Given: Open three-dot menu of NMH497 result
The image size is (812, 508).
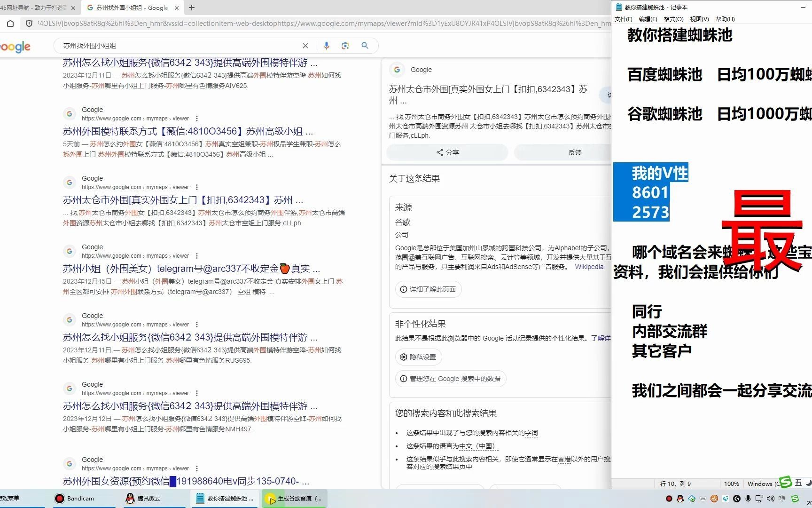Looking at the screenshot, I should (197, 393).
